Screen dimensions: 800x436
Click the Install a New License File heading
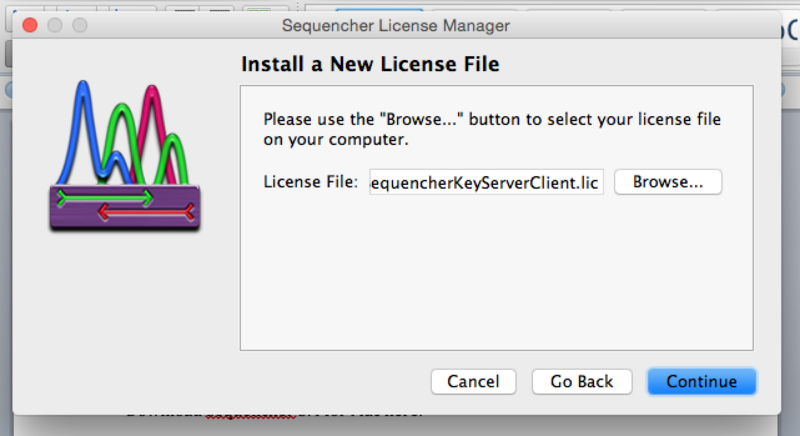(370, 65)
